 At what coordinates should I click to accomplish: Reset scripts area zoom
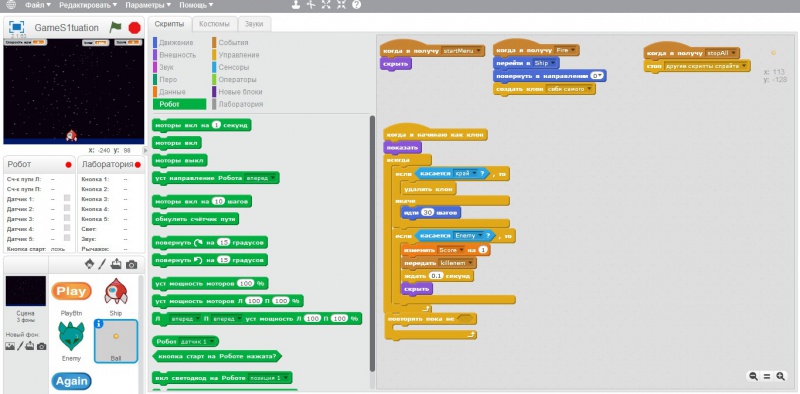766,376
